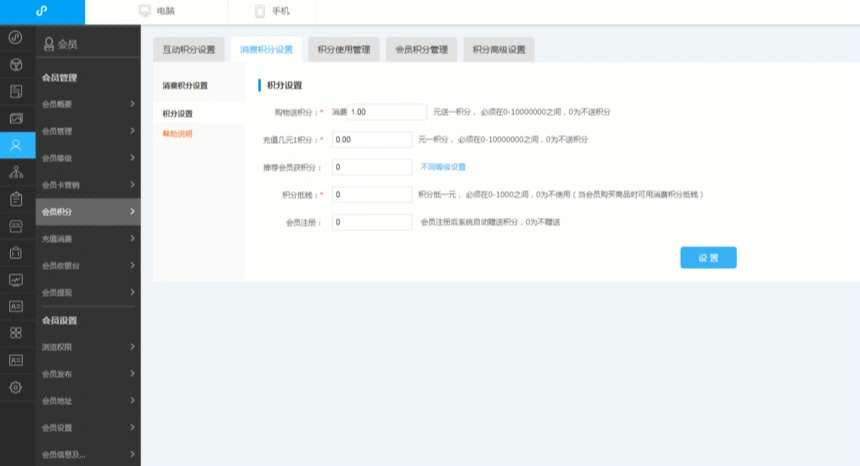Switch to the 互动积分设置 tab
860x466 pixels.
click(189, 49)
